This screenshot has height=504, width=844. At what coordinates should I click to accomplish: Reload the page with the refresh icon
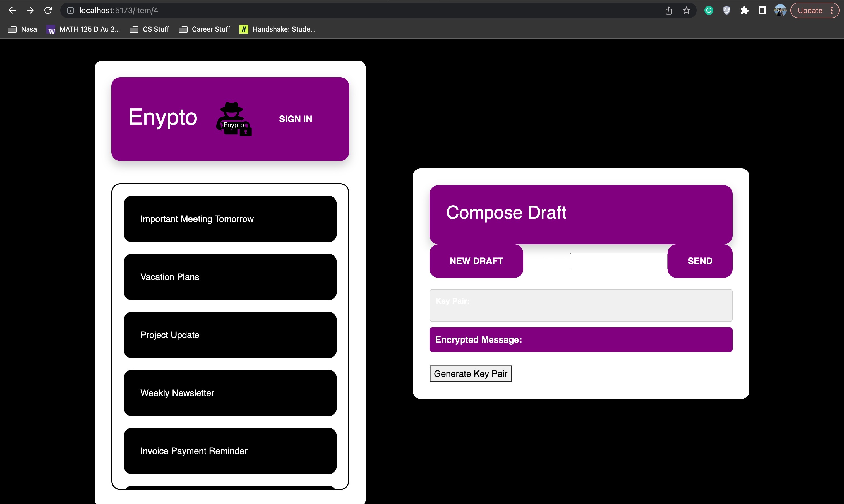tap(48, 11)
